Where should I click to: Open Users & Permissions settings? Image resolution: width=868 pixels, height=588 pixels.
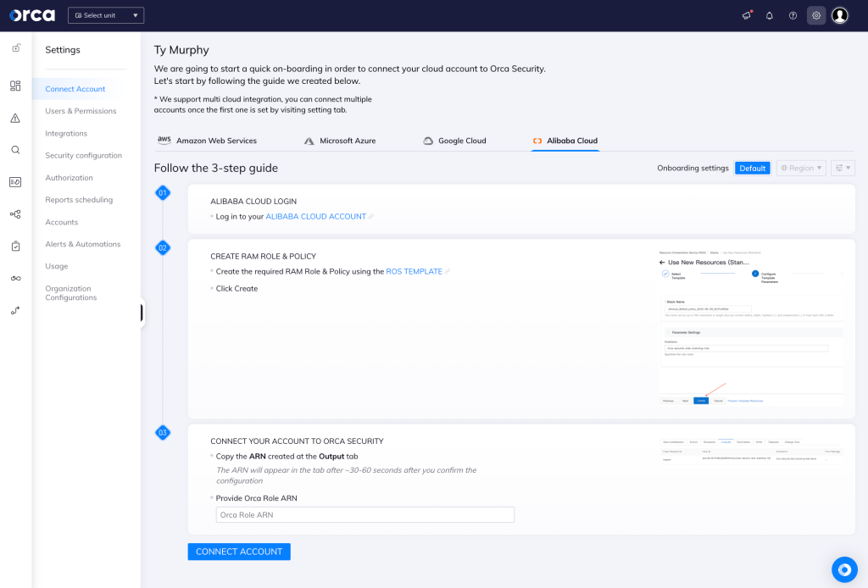coord(81,111)
